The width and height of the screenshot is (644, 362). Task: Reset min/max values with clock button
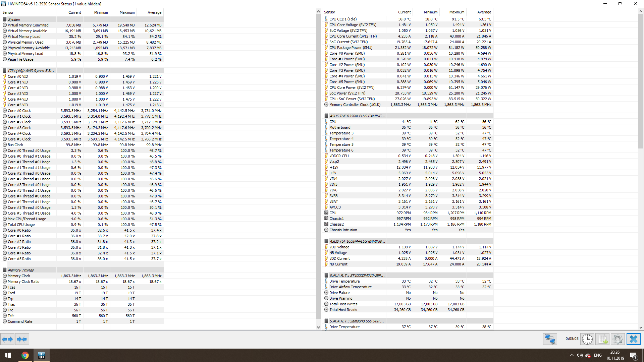pos(587,339)
